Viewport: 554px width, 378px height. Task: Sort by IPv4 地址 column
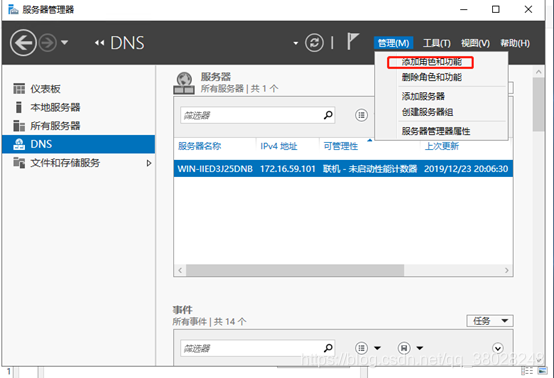click(x=279, y=146)
